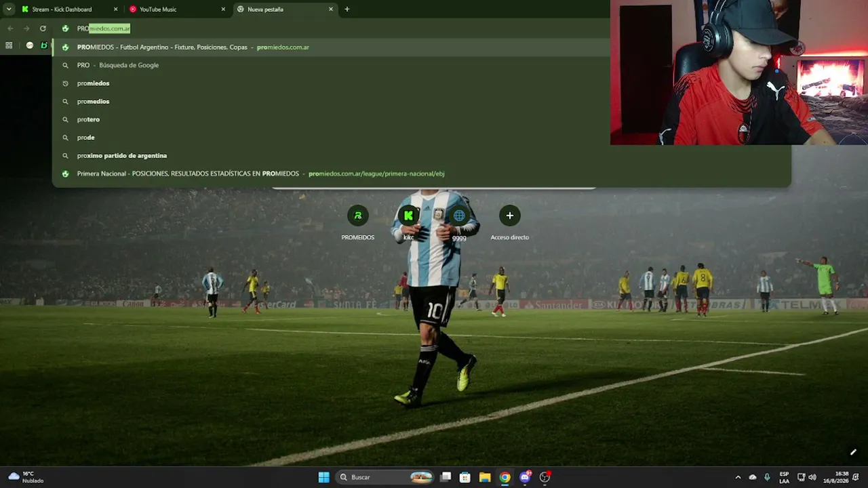
Task: Go forward with the browser forward arrow
Action: [x=26, y=28]
